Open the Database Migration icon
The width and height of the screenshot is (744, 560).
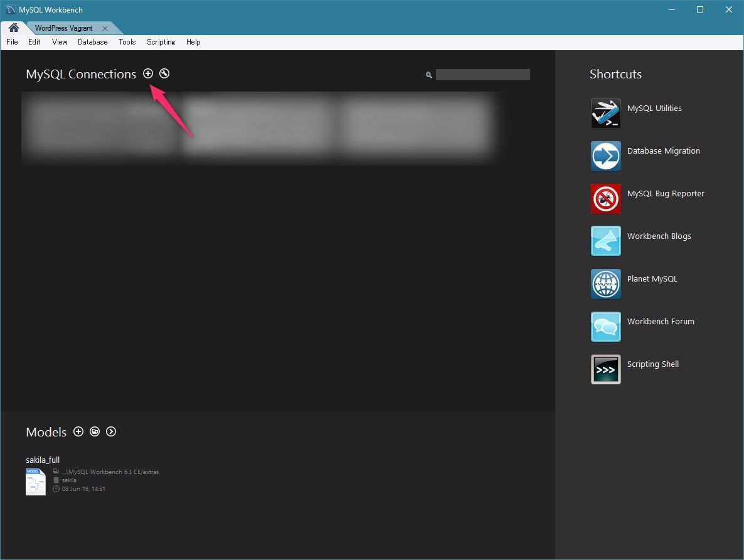tap(605, 156)
